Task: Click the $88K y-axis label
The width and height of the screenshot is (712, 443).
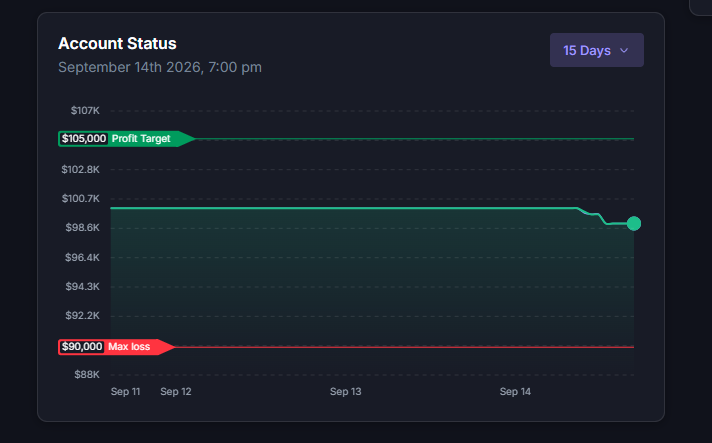Action: pos(87,374)
